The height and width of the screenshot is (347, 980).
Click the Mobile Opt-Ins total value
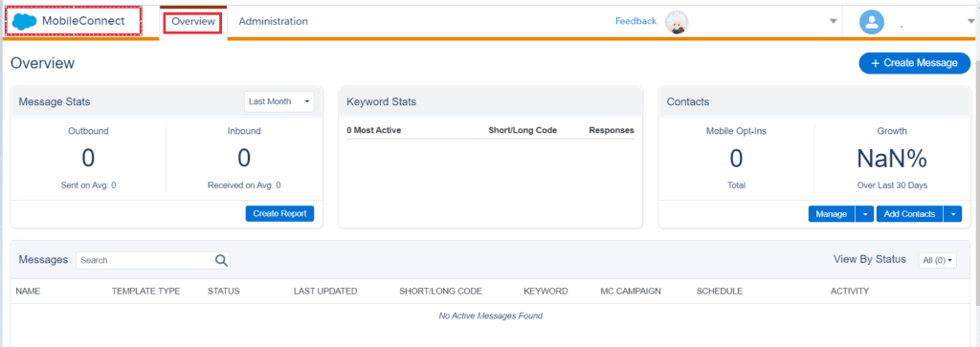point(736,159)
